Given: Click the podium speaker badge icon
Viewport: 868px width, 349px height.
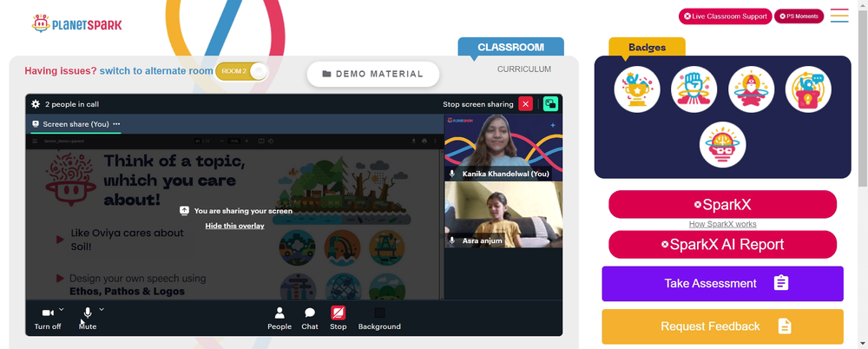Looking at the screenshot, I should point(808,89).
